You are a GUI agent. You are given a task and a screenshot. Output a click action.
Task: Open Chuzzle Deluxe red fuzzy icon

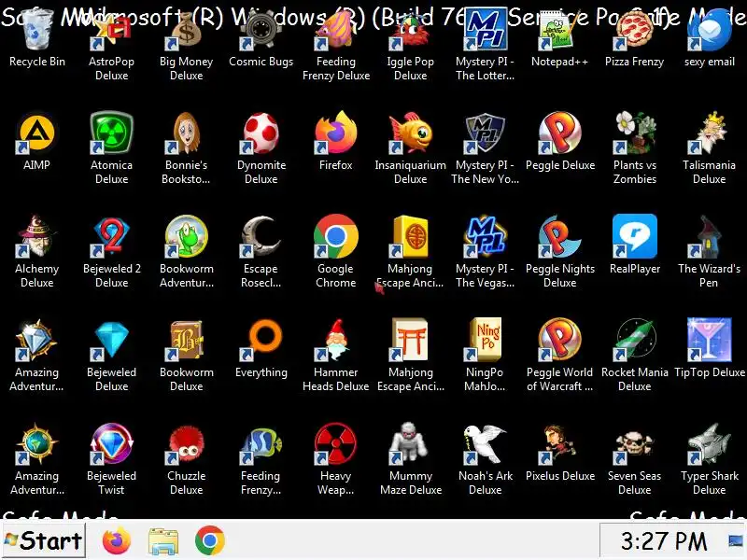click(186, 444)
